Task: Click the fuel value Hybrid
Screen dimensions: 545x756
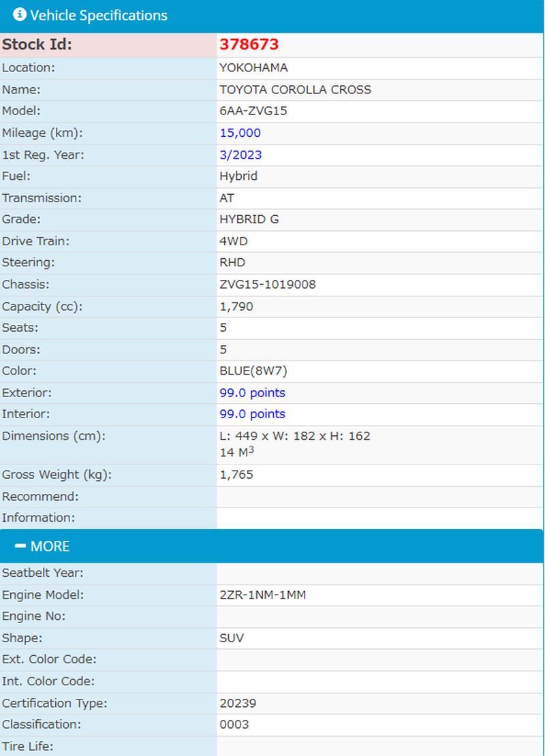Action: pyautogui.click(x=238, y=176)
